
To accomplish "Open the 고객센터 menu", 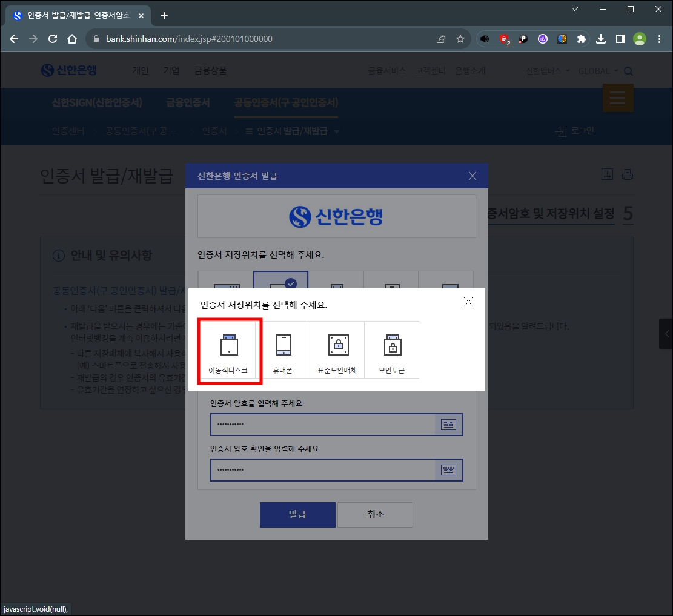I will click(431, 70).
